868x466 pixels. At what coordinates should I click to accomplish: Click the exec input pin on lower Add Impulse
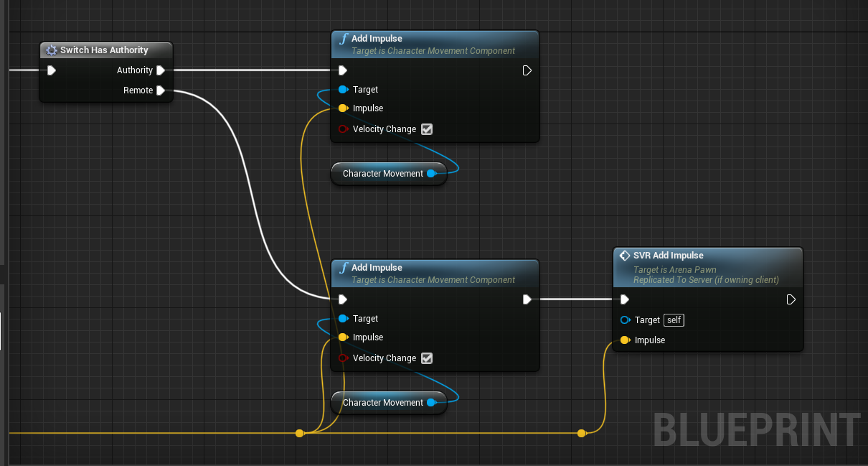coord(342,299)
